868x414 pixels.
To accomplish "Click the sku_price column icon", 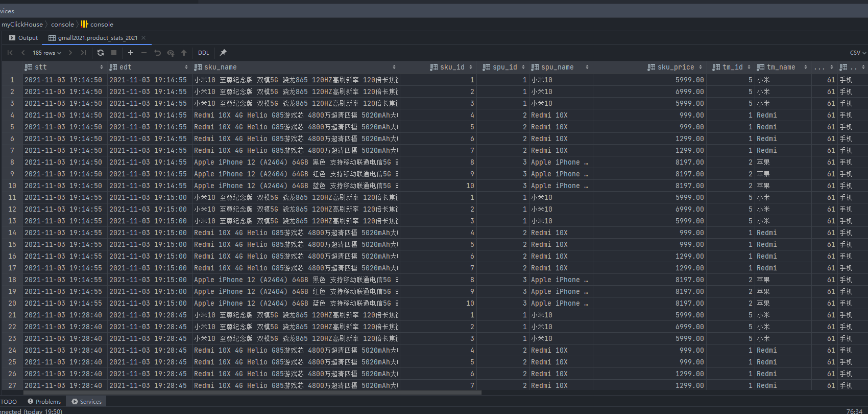I will (x=652, y=67).
